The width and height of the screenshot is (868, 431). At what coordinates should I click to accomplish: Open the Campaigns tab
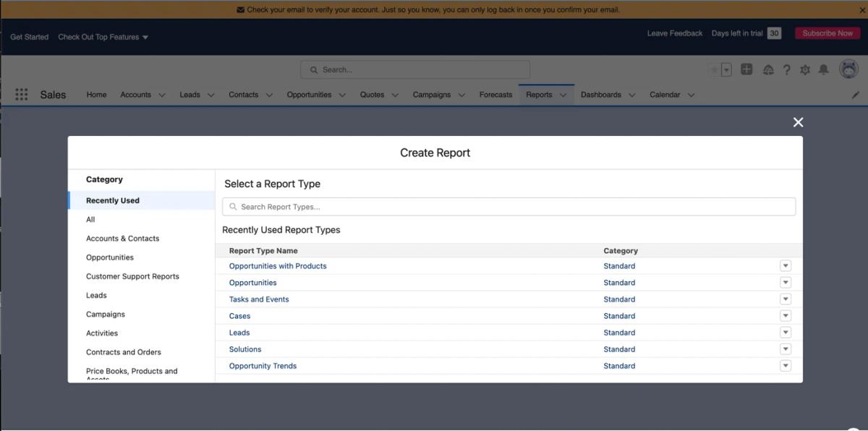(431, 95)
